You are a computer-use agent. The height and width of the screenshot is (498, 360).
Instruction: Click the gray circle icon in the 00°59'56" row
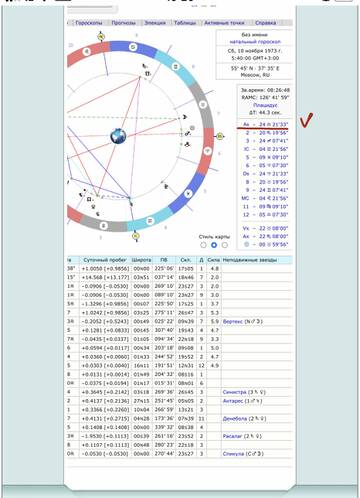tap(246, 244)
